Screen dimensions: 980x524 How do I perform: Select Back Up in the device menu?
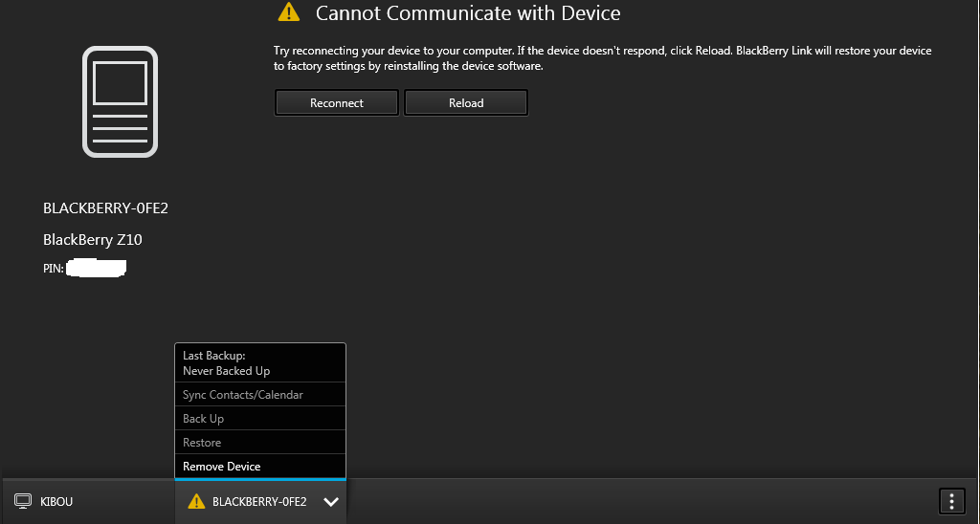203,419
